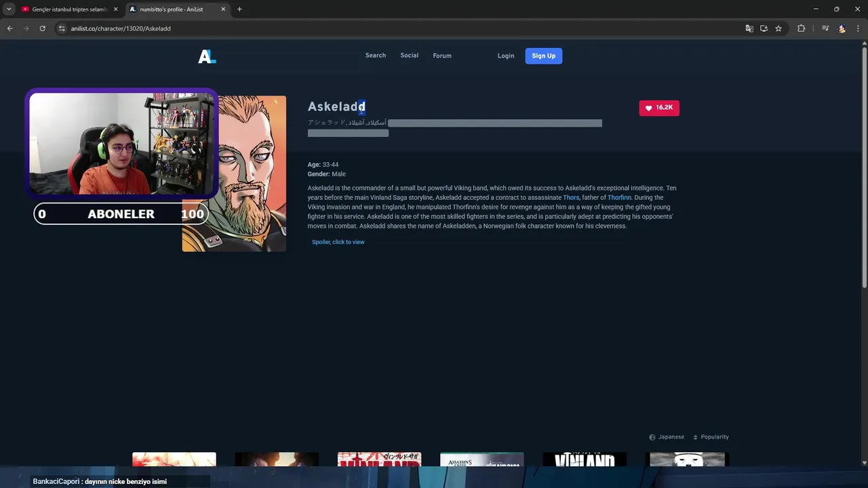Click the Askeladd name heading

click(x=336, y=106)
